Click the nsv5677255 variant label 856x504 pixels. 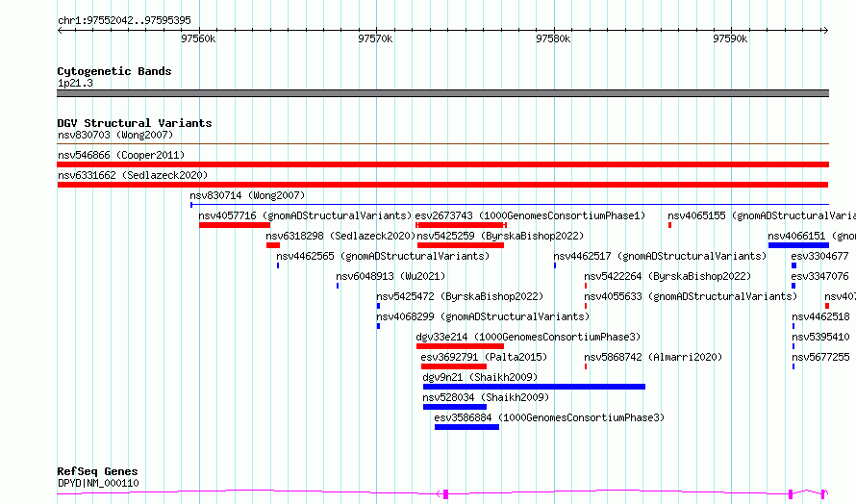click(x=821, y=357)
